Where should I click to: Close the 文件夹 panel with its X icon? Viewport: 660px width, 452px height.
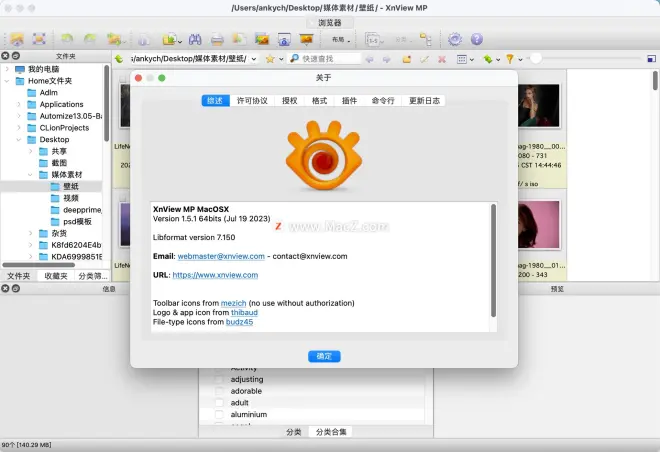(x=5, y=56)
